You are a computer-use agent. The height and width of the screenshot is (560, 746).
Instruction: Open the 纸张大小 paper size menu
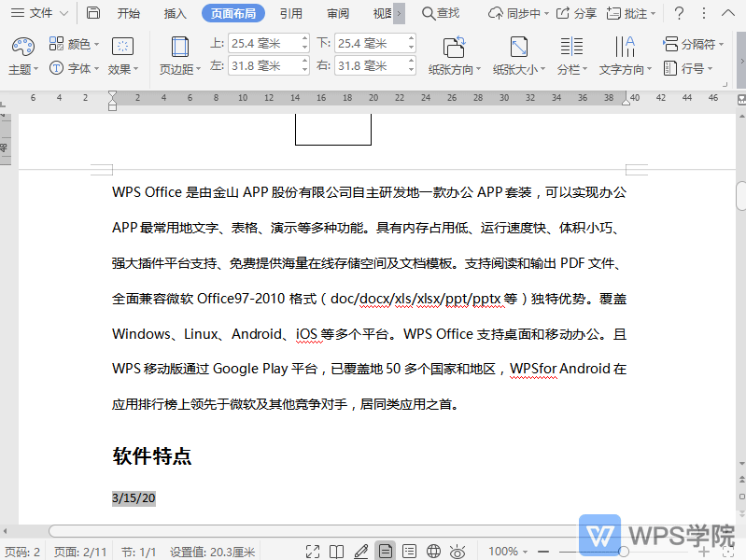(x=519, y=56)
